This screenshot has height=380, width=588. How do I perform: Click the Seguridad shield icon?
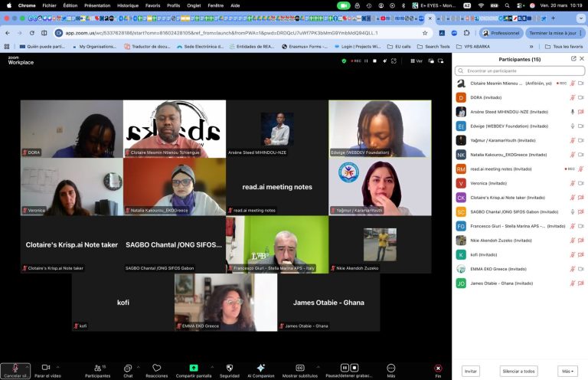point(229,369)
